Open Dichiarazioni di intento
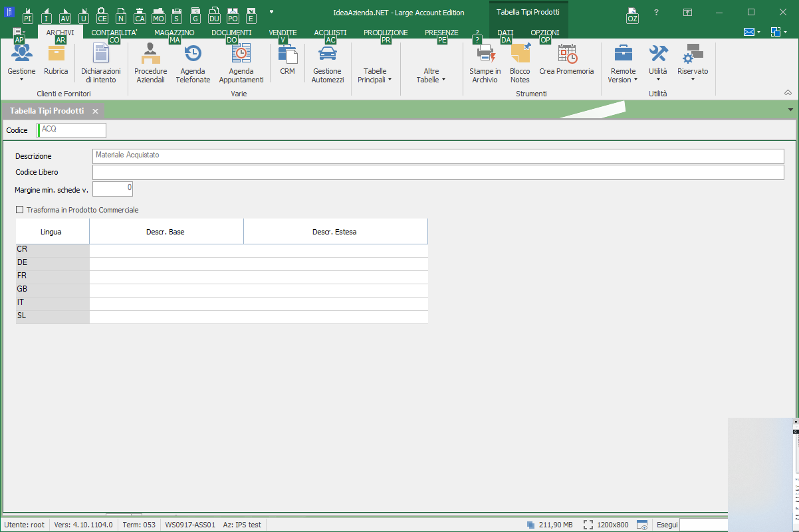 (100, 62)
